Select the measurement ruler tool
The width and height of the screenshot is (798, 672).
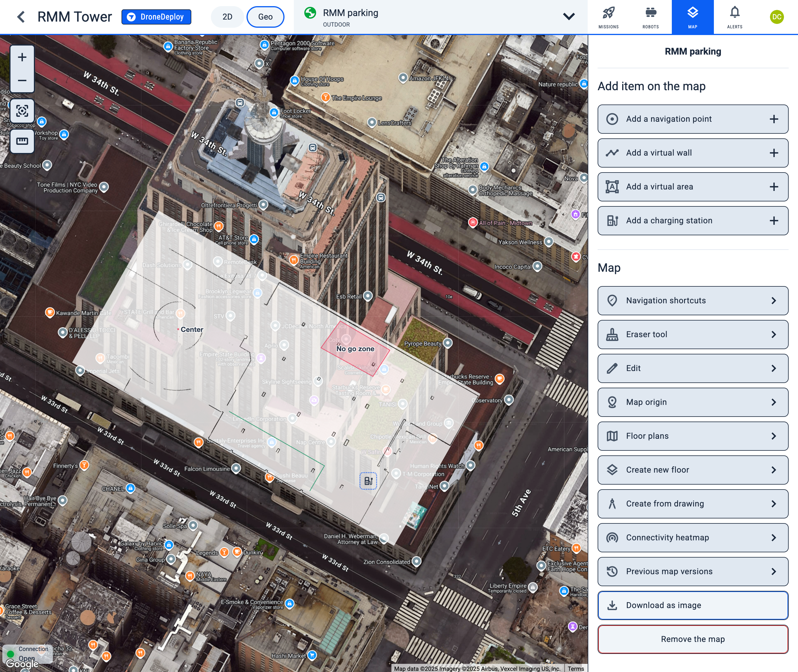click(x=22, y=141)
